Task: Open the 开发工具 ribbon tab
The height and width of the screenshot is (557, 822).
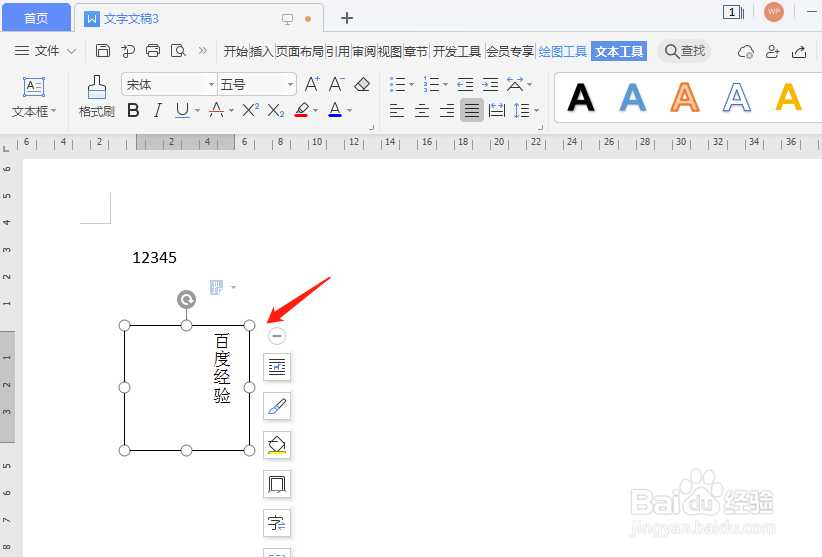Action: (457, 51)
